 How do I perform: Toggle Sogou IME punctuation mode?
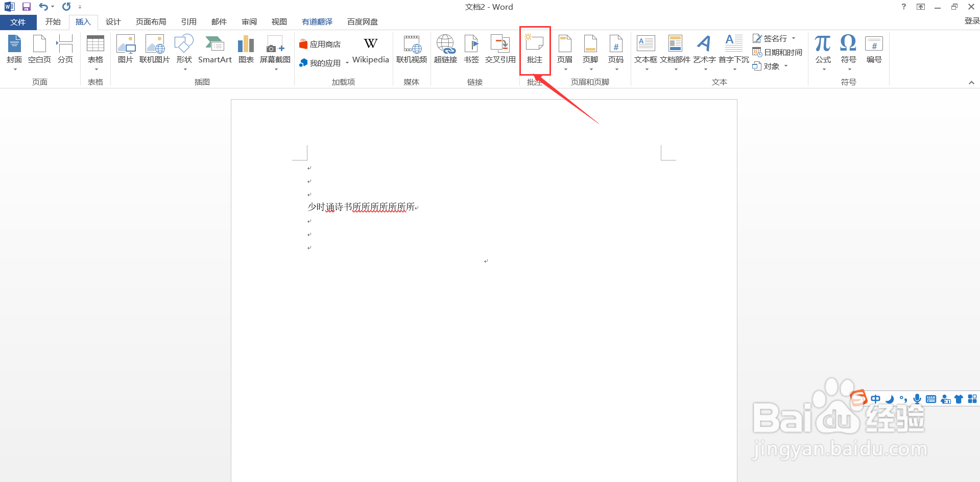point(903,399)
